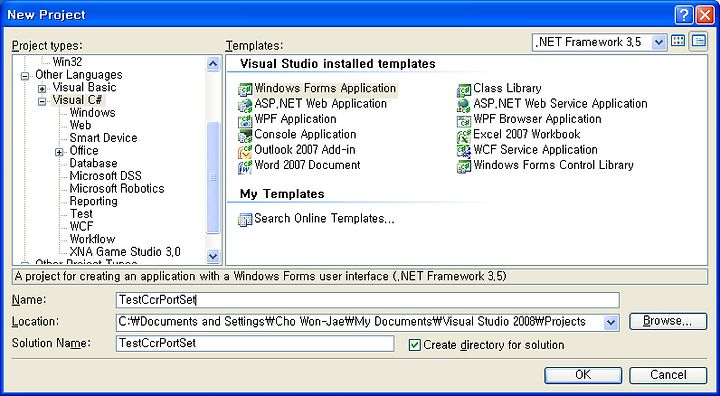This screenshot has height=396, width=720.
Task: Select the Microsoft DSS project type
Action: pyautogui.click(x=106, y=176)
